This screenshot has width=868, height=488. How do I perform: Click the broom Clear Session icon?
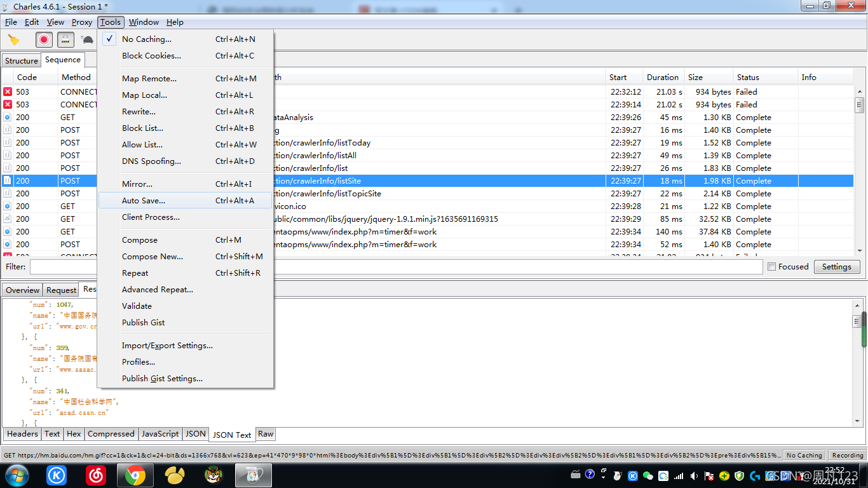[13, 39]
